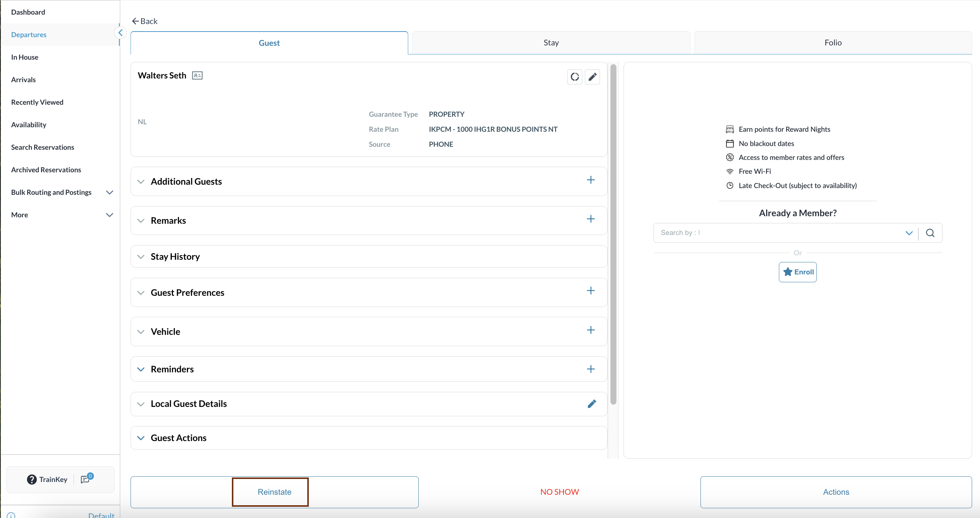Expand Bulk Routing and Postings menu
The height and width of the screenshot is (518, 980).
(x=109, y=193)
